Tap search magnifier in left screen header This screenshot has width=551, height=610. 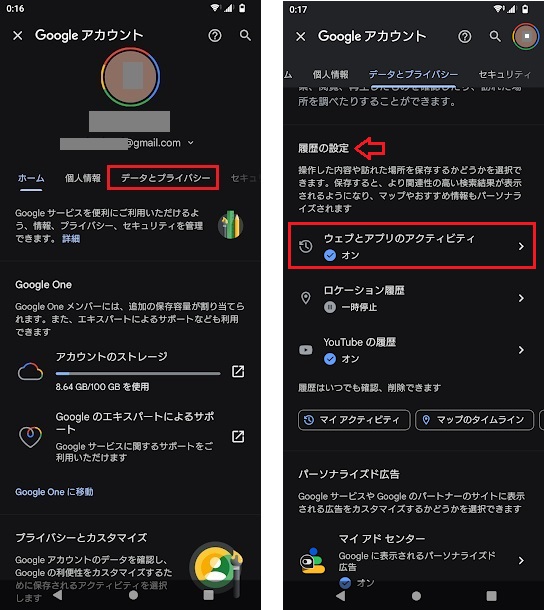point(245,35)
